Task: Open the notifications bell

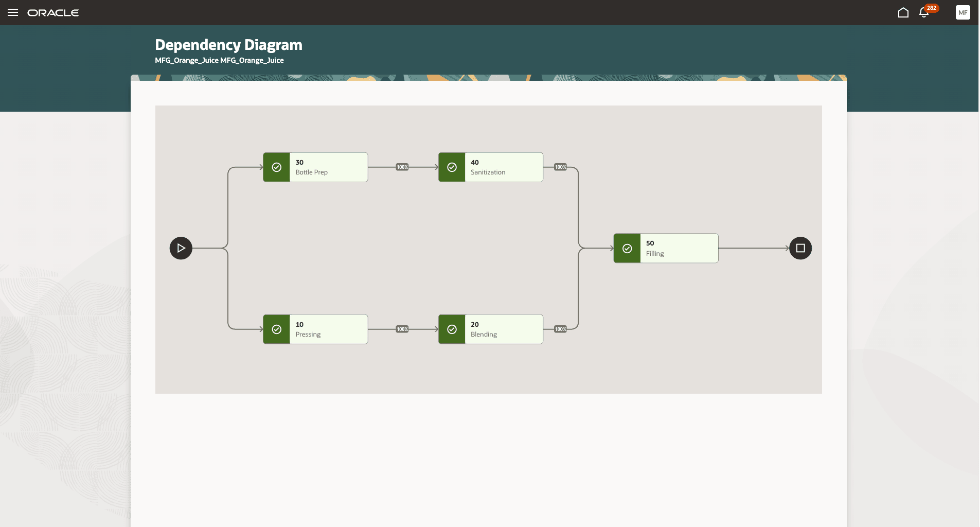Action: tap(924, 12)
